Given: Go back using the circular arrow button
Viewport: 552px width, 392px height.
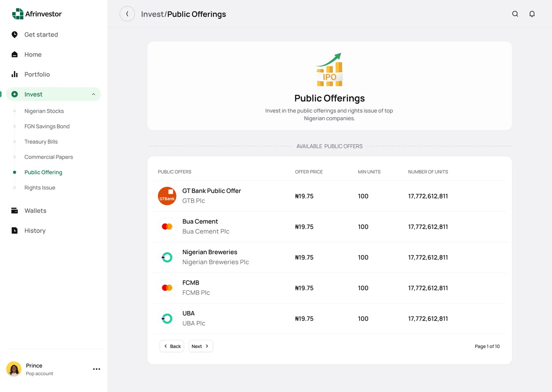Looking at the screenshot, I should coord(127,14).
